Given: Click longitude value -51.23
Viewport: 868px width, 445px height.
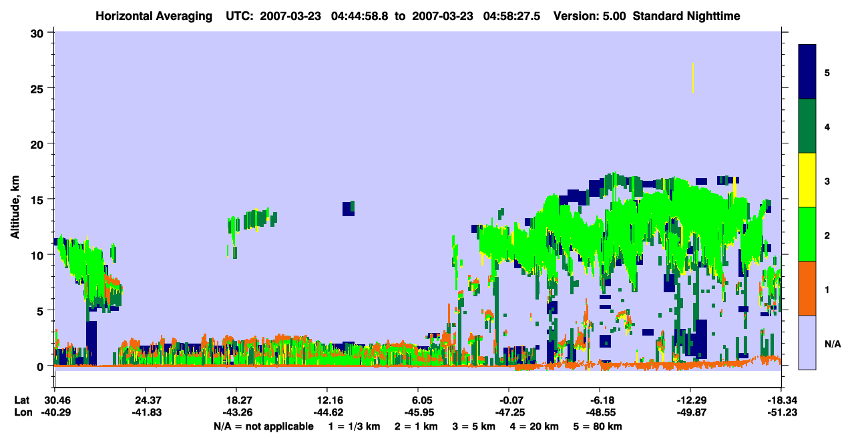Looking at the screenshot, I should [x=781, y=413].
